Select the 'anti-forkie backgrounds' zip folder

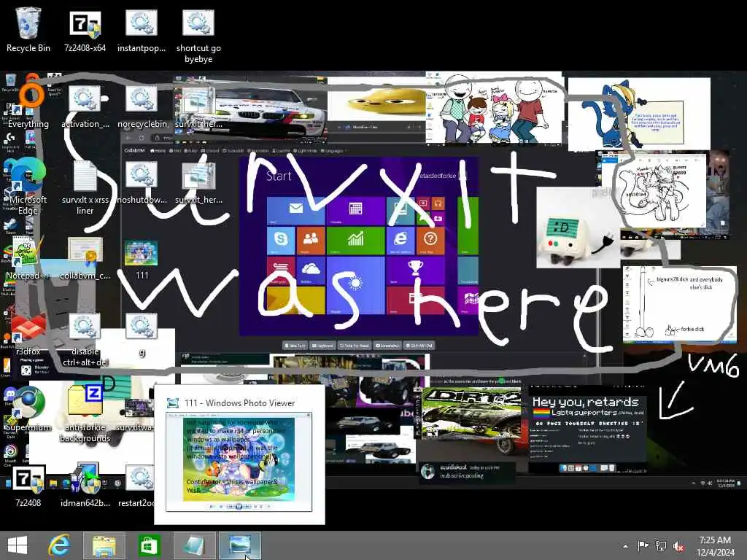(85, 413)
